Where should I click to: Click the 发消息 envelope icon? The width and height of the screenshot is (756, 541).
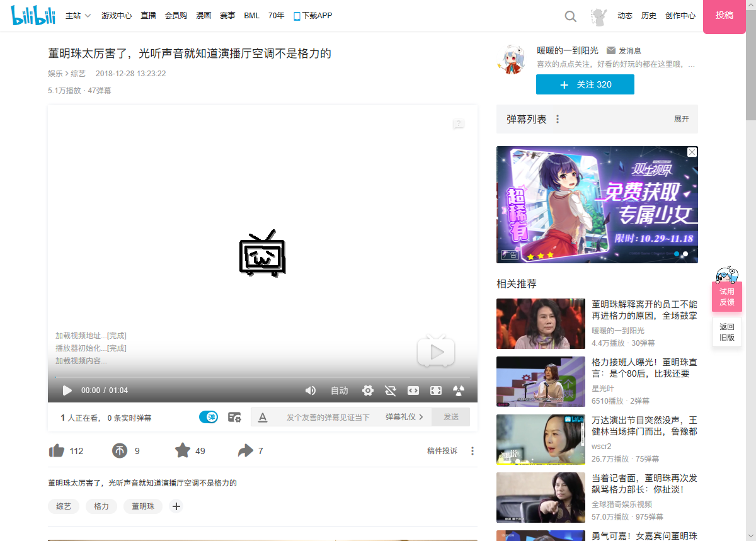pos(610,50)
